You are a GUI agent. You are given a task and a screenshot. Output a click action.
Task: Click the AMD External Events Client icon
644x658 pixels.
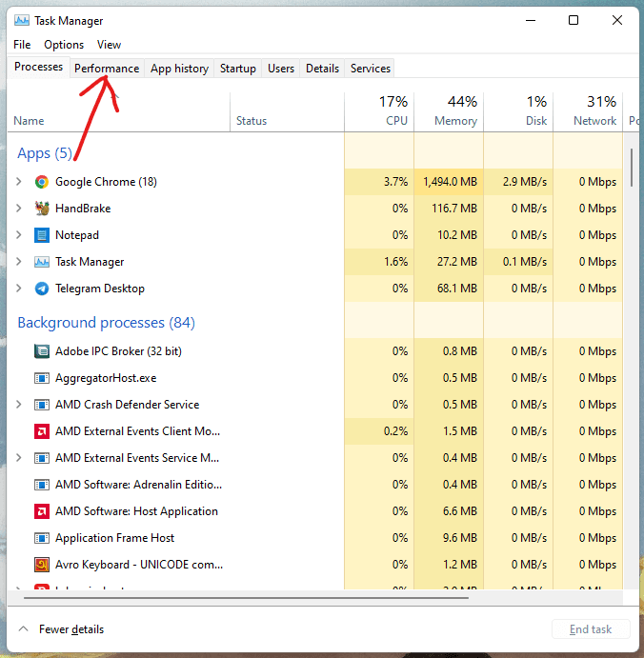(42, 431)
